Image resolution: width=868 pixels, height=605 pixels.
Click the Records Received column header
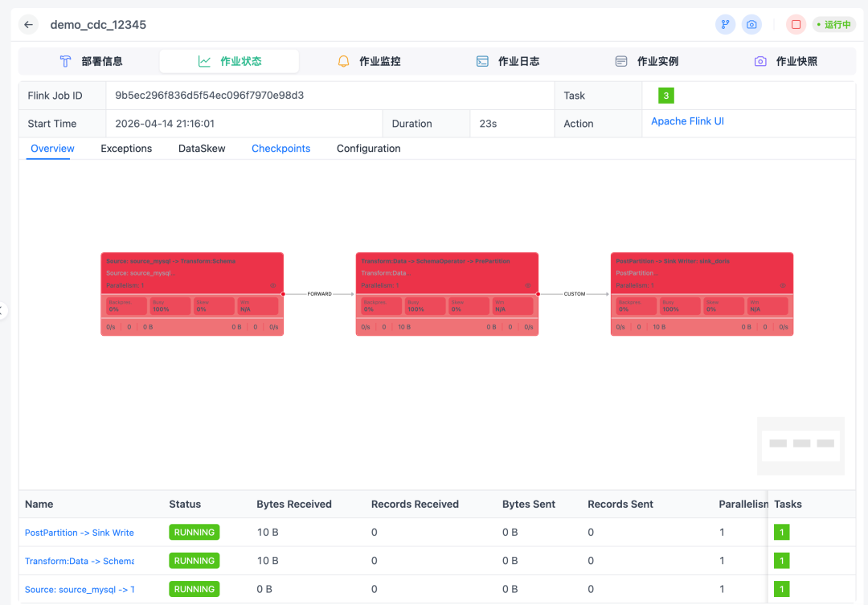tap(415, 505)
